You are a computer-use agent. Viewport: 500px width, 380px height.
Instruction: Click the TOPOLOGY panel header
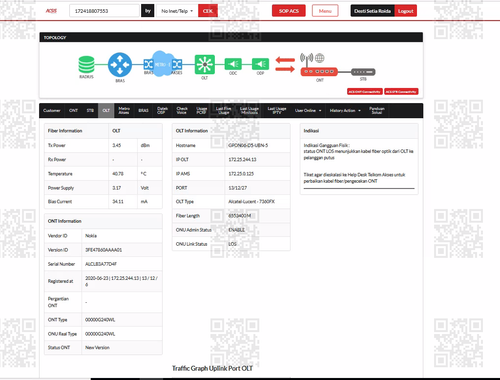[x=231, y=37]
